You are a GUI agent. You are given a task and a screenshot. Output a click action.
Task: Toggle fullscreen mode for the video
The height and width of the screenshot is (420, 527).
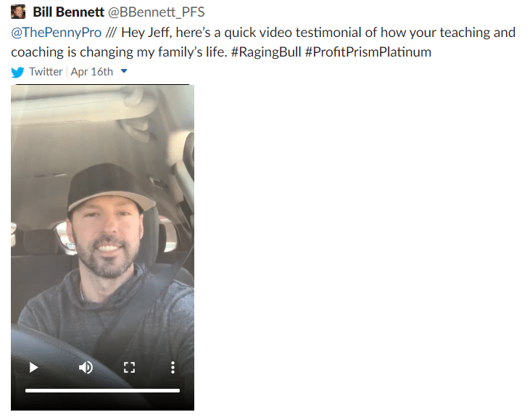pos(129,368)
